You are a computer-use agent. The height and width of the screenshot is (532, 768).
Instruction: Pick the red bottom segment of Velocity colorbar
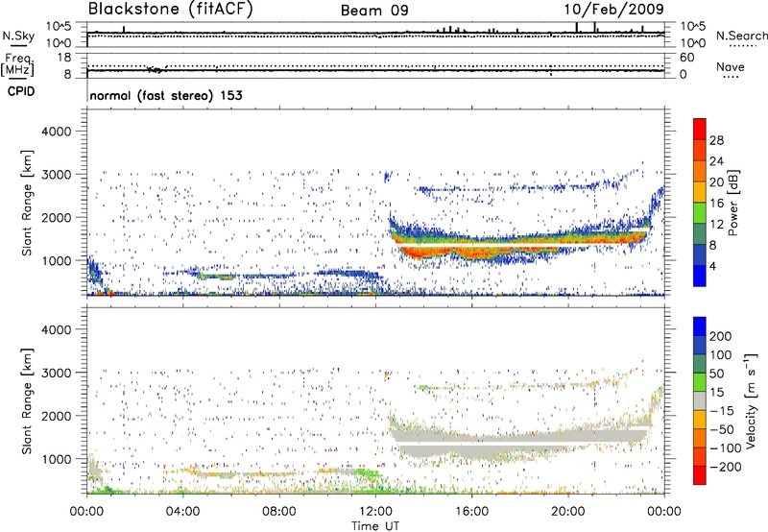coord(700,475)
